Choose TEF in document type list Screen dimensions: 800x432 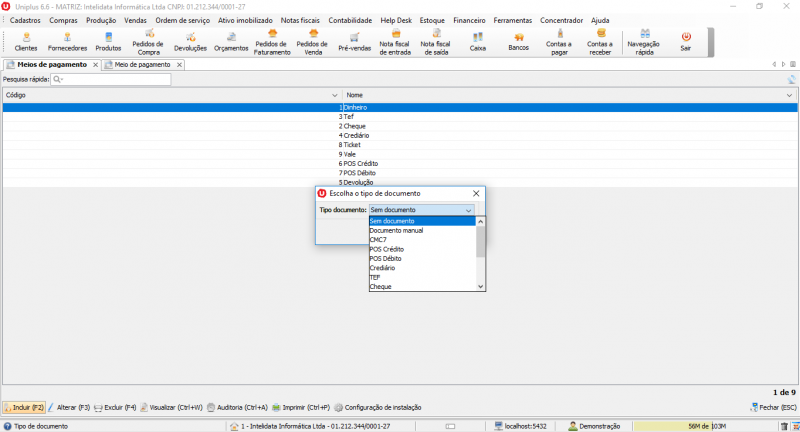(422, 277)
